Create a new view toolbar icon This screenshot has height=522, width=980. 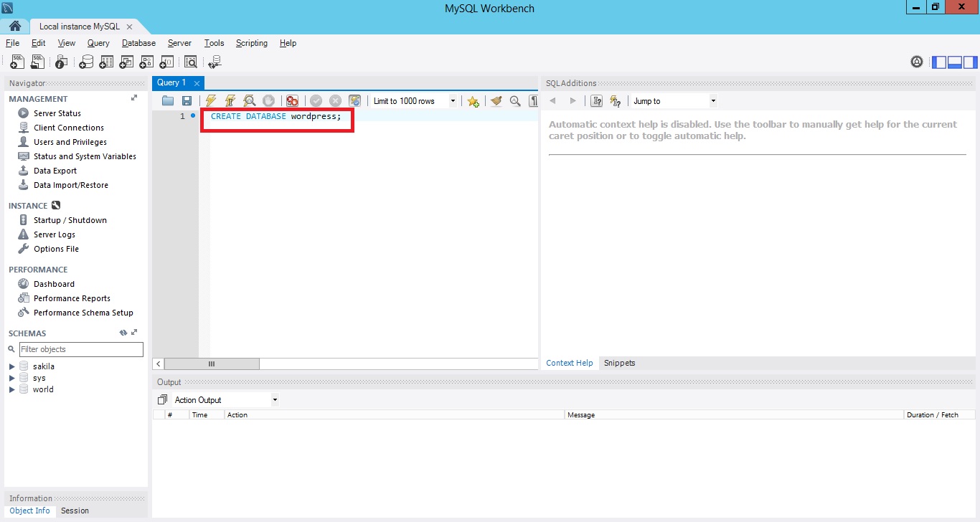(x=126, y=62)
